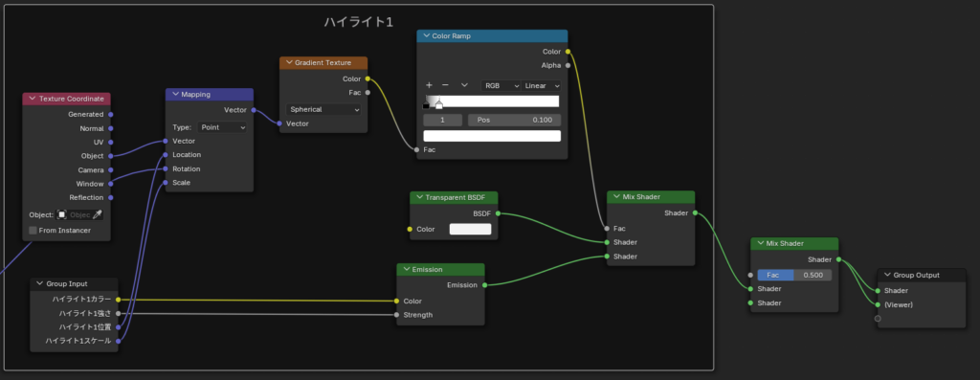Collapse the Color Ramp node
This screenshot has height=380, width=980.
click(x=426, y=36)
